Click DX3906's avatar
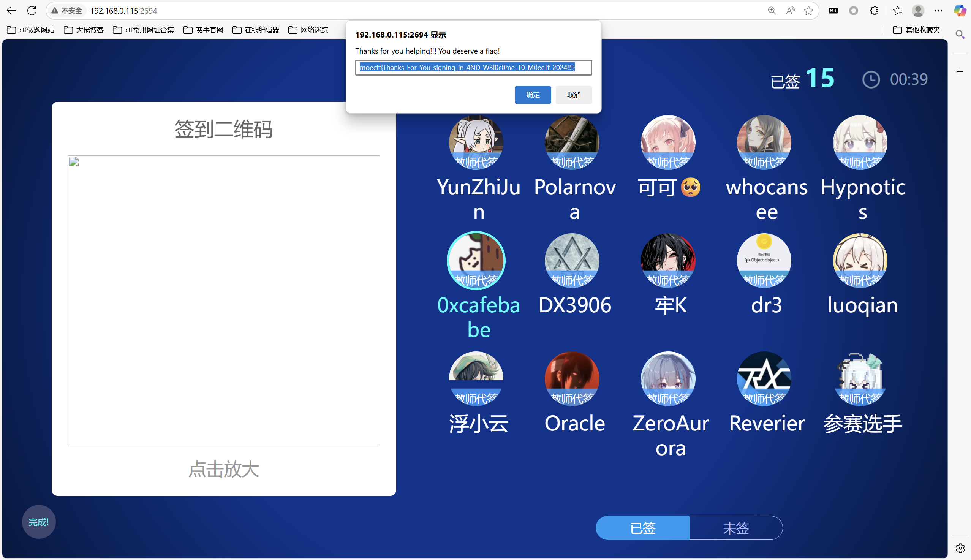971x560 pixels. click(572, 261)
